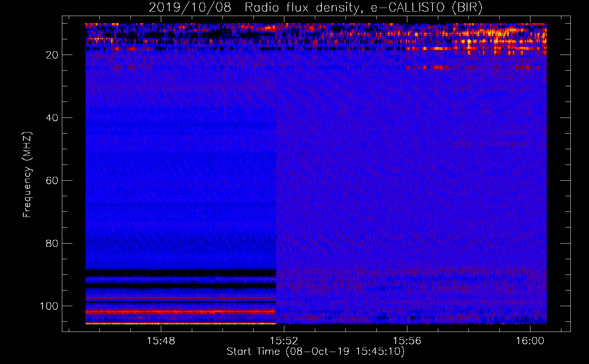Click the 'Start Time (08-Oct-19 15:45:10)' label

tap(316, 352)
